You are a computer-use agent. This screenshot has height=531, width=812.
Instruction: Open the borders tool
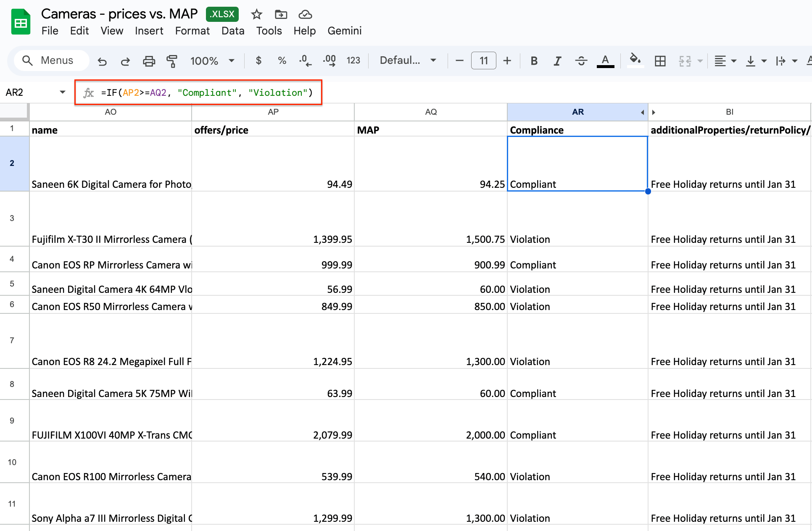pyautogui.click(x=660, y=61)
